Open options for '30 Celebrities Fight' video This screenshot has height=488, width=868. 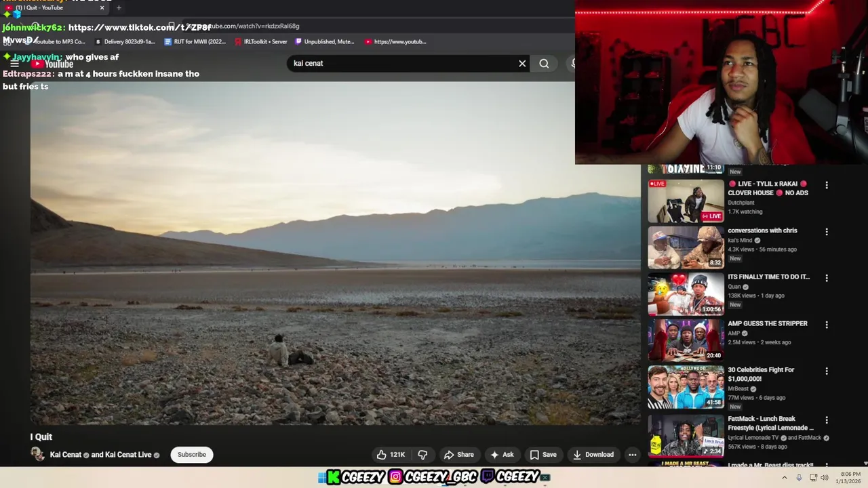(x=826, y=371)
